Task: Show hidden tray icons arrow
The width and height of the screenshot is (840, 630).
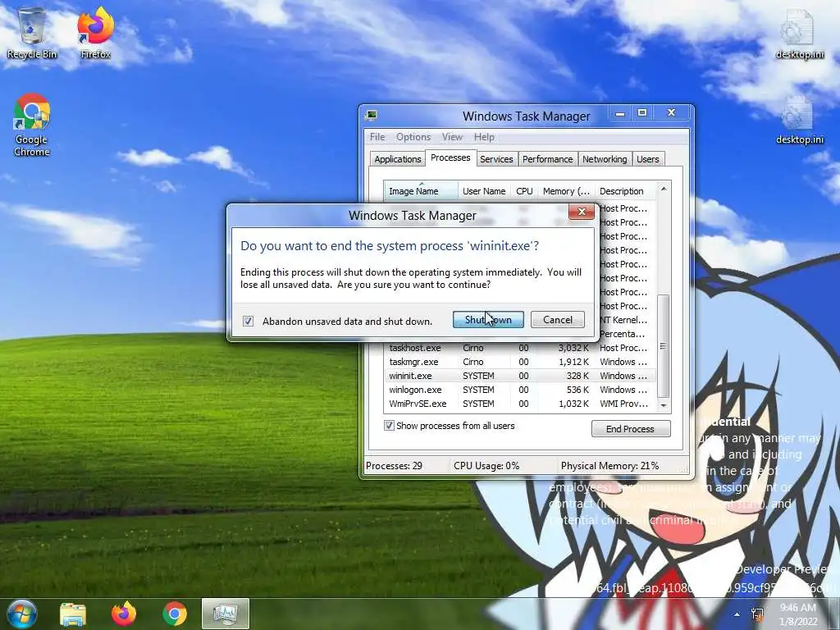Action: 737,614
